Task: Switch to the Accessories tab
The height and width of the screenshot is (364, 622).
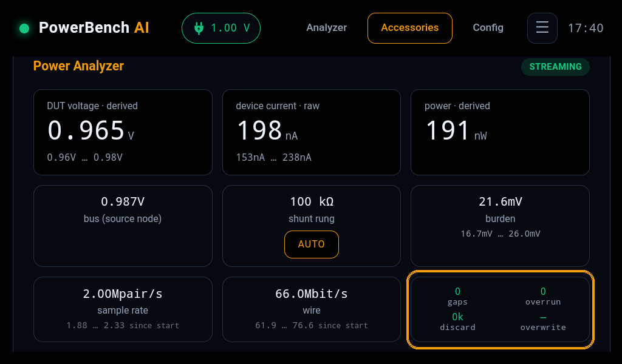Action: (410, 28)
